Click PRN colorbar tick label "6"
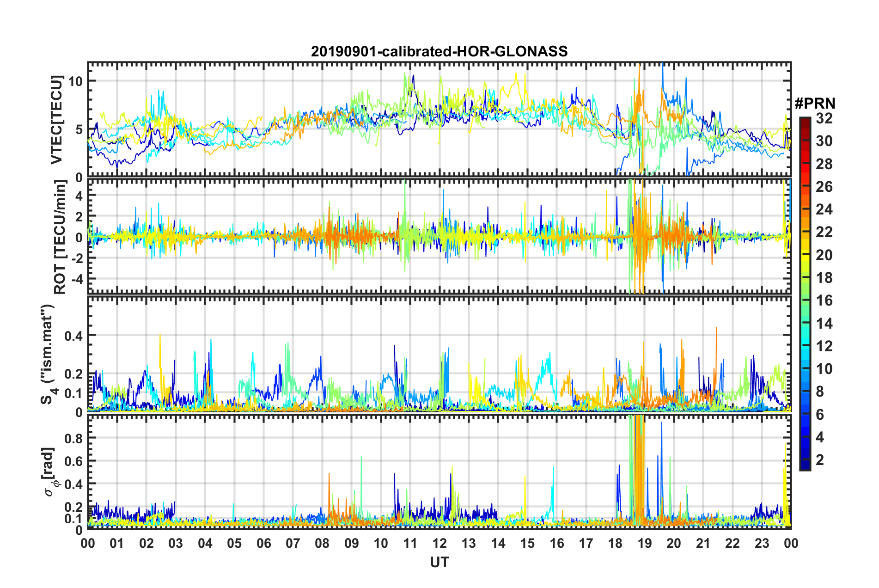Image resolution: width=879 pixels, height=588 pixels. click(x=820, y=415)
